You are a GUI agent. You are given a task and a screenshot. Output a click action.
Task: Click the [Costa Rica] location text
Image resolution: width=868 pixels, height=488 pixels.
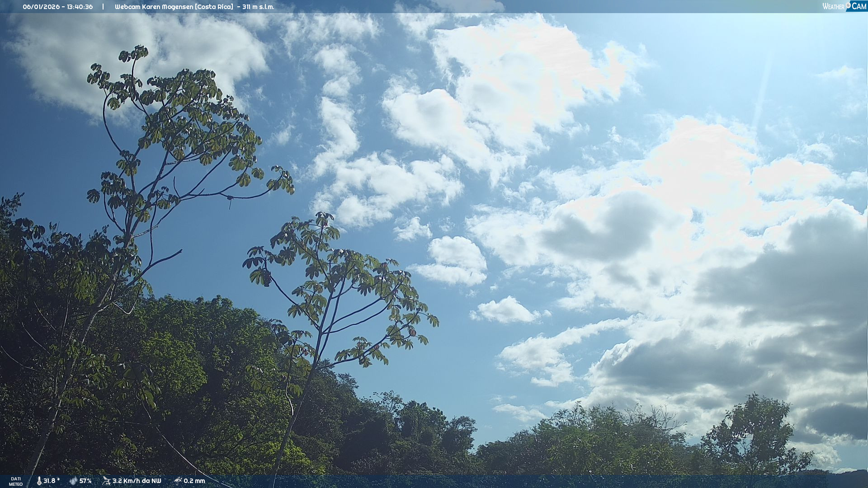(x=214, y=7)
